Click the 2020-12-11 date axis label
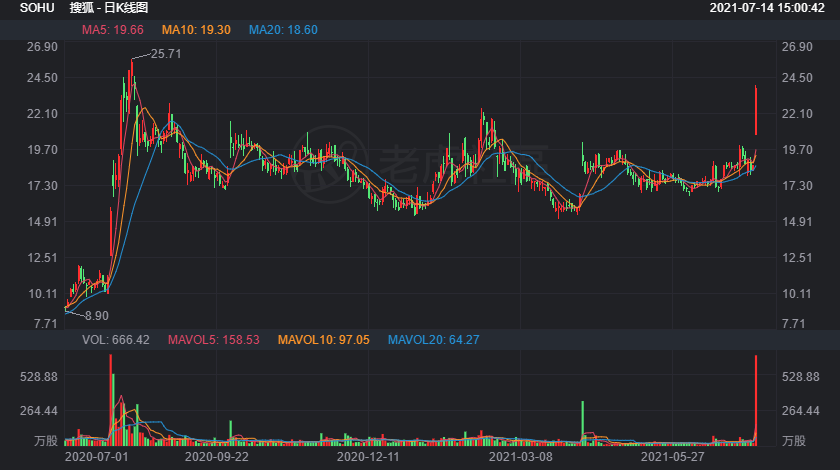Viewport: 840px width, 470px height. pos(368,457)
